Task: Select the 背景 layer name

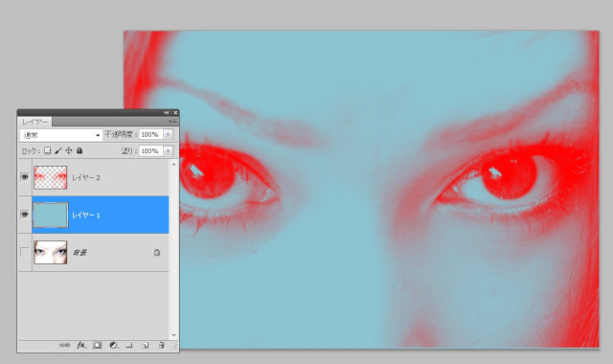Action: coord(79,253)
